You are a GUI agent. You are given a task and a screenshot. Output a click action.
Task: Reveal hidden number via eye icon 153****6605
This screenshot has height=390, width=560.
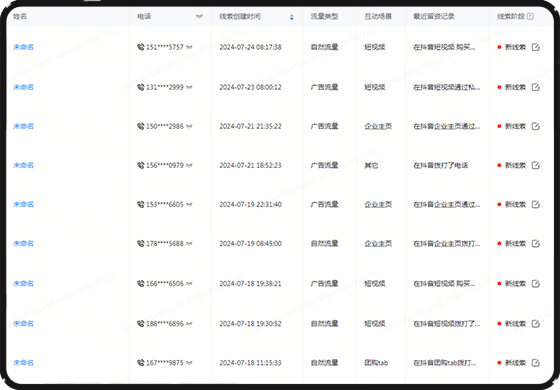(189, 205)
